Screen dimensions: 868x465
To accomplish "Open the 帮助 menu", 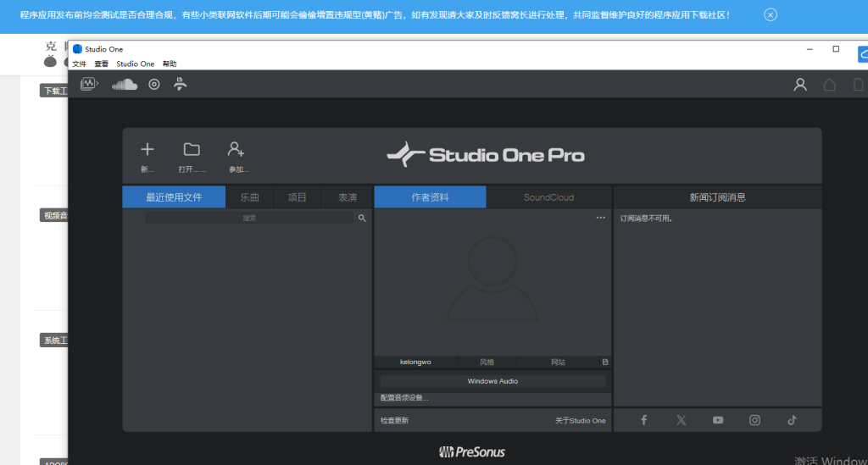I will (170, 64).
